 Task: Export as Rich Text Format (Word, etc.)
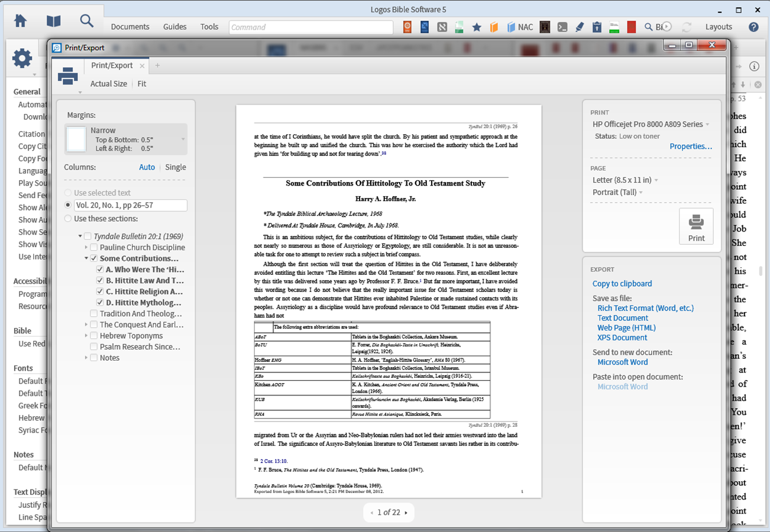(x=645, y=308)
